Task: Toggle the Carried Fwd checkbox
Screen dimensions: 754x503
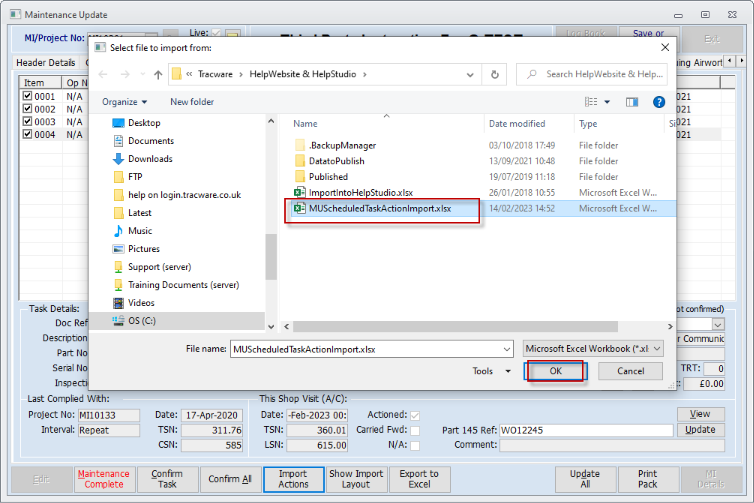Action: point(415,430)
